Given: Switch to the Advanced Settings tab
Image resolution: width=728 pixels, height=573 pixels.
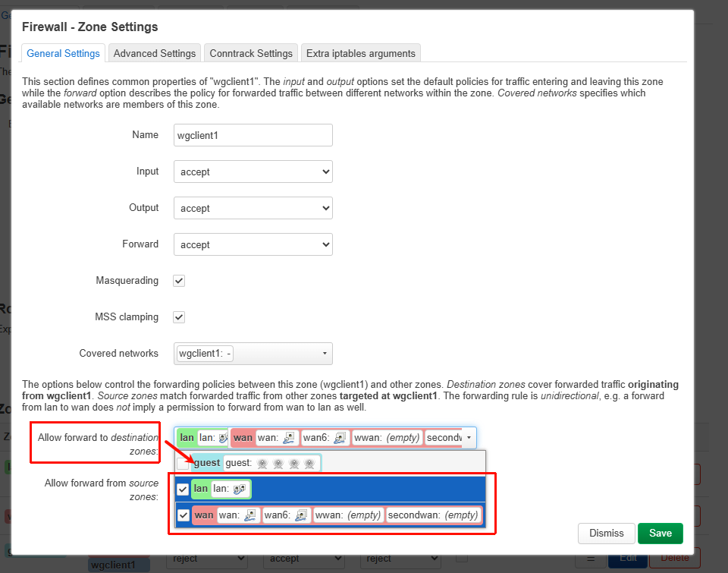Looking at the screenshot, I should tap(155, 53).
